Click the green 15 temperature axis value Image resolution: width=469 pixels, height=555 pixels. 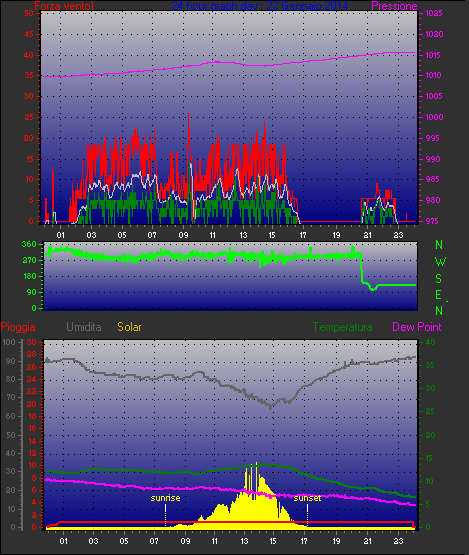click(429, 458)
